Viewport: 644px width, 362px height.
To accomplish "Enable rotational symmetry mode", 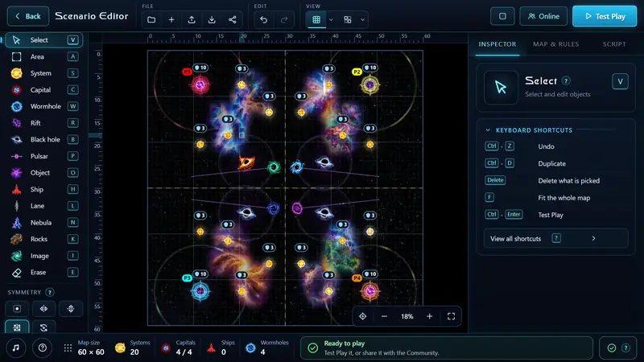I will click(43, 327).
